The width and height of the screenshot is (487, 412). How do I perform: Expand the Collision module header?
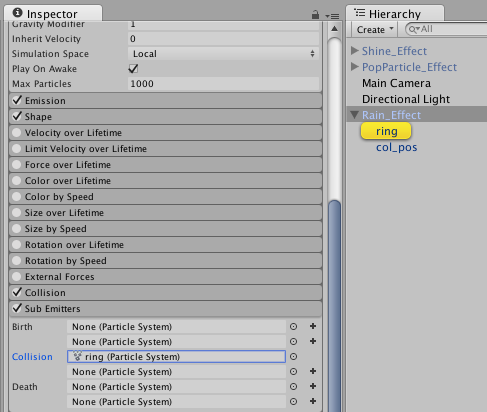[x=166, y=293]
